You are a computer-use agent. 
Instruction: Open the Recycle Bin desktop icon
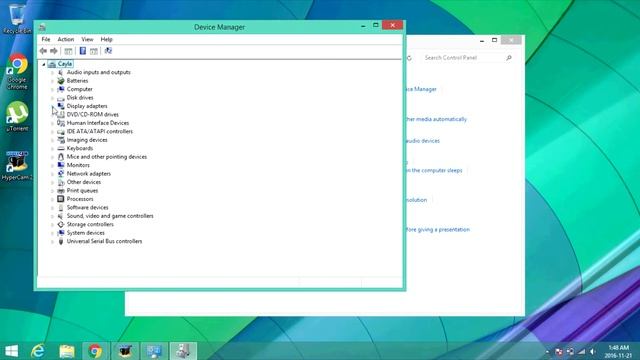17,18
